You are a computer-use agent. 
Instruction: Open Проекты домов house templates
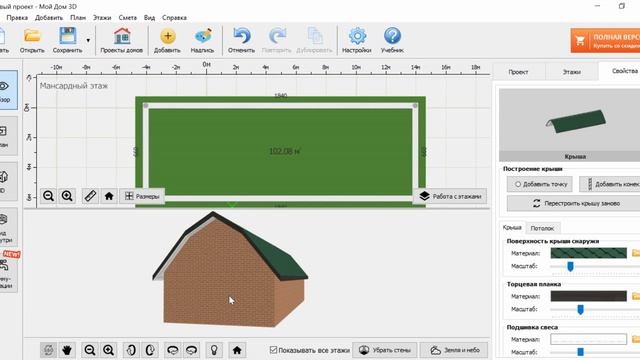122,40
